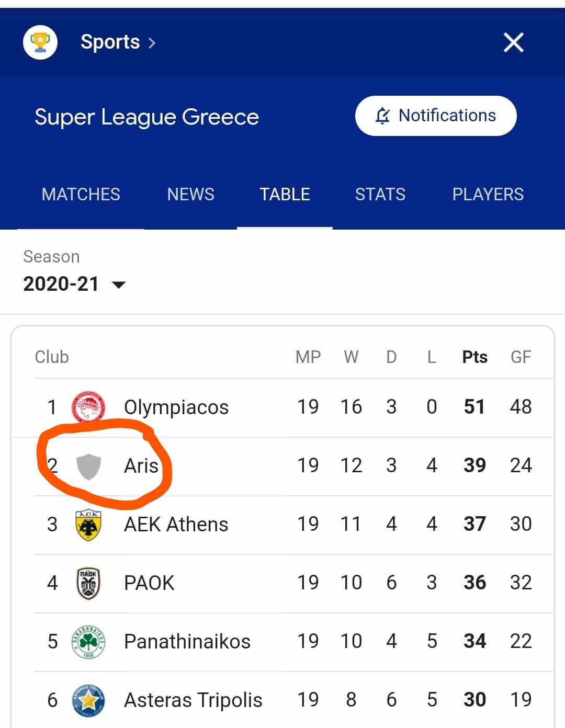Open the Season 2020-21 dropdown
Screen dimensions: 565x728
[x=74, y=284]
